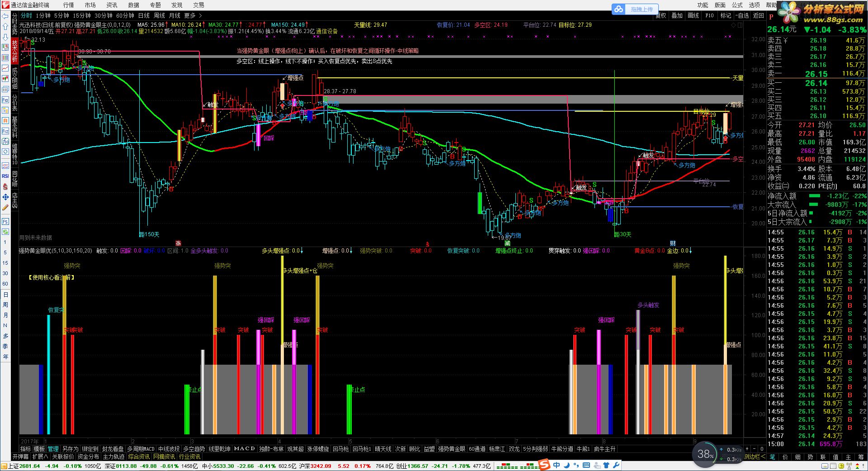Click the red dollar sign icon in sidebar
The width and height of the screenshot is (868, 471).
click(5, 186)
